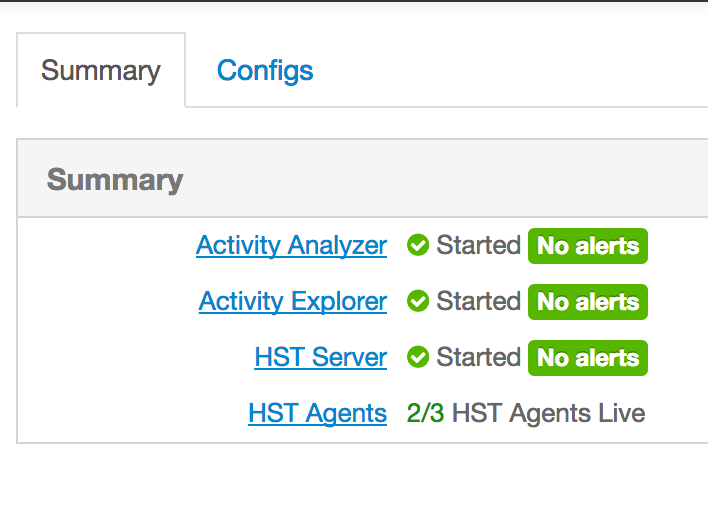Select the Summary tab
The height and width of the screenshot is (508, 708).
pos(101,71)
